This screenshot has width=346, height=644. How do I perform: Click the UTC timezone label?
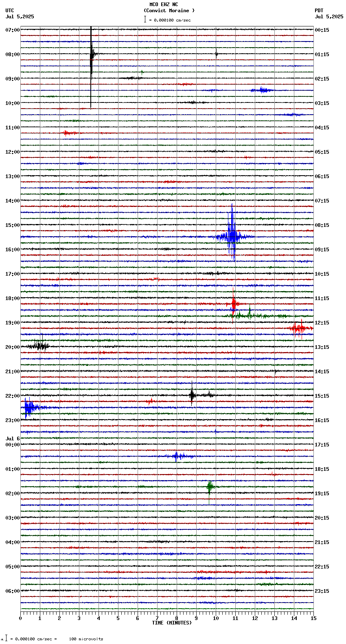[x=10, y=11]
